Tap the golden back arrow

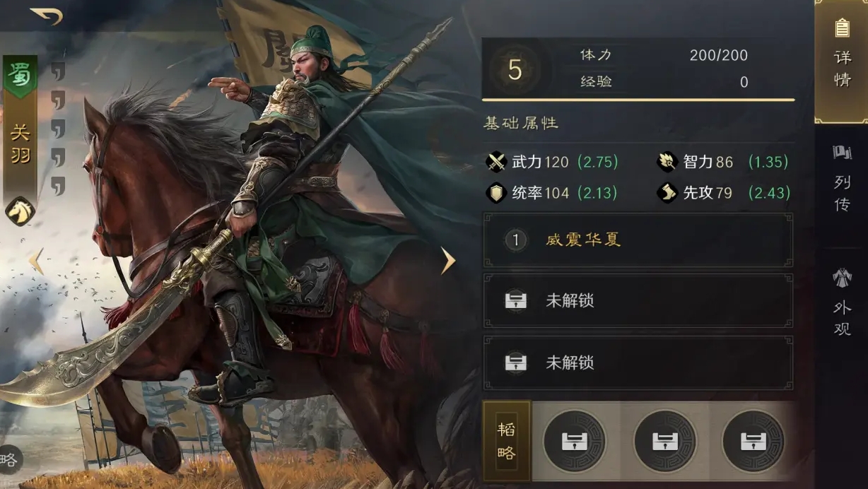tap(47, 15)
